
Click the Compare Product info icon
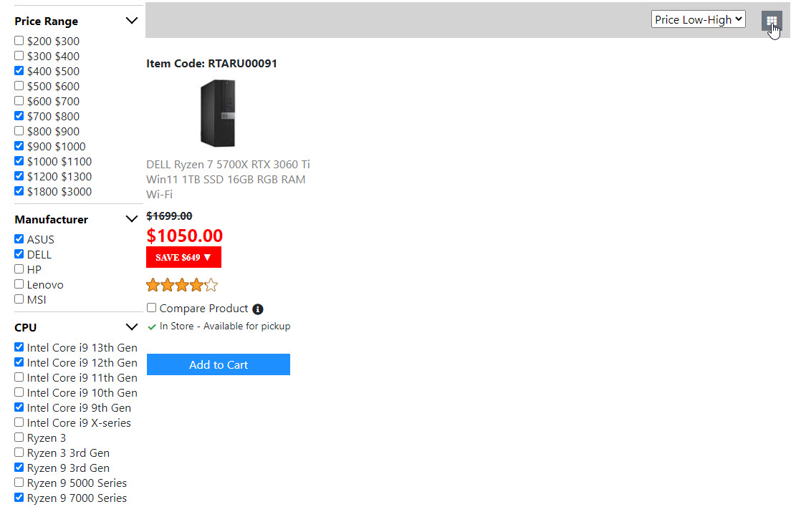pos(258,309)
